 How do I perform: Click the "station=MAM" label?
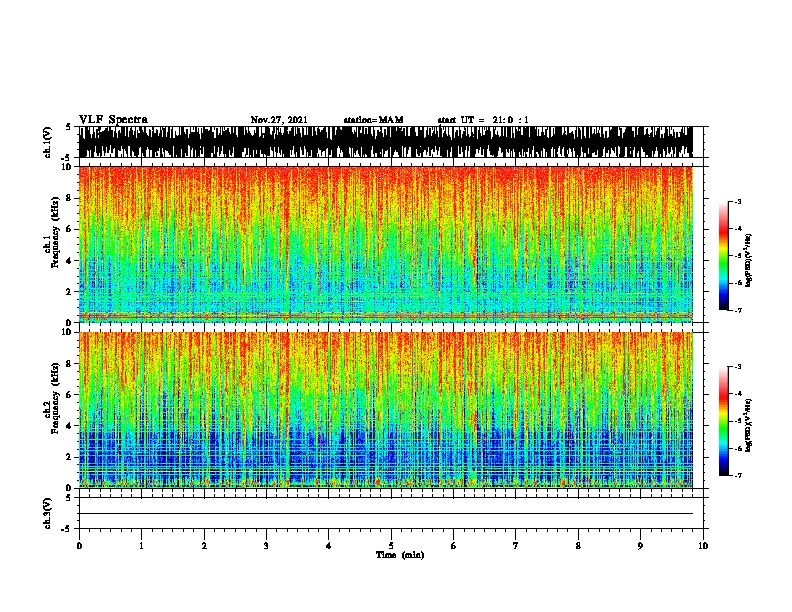[x=373, y=120]
